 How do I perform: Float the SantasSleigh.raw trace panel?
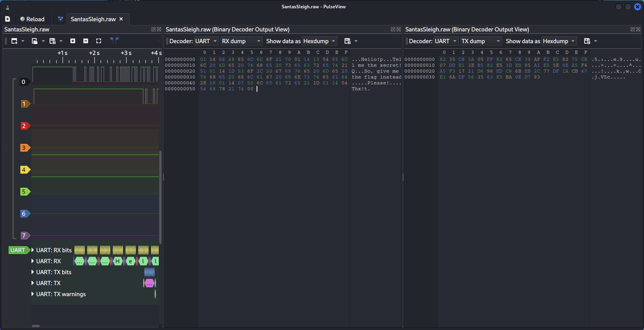[x=153, y=29]
